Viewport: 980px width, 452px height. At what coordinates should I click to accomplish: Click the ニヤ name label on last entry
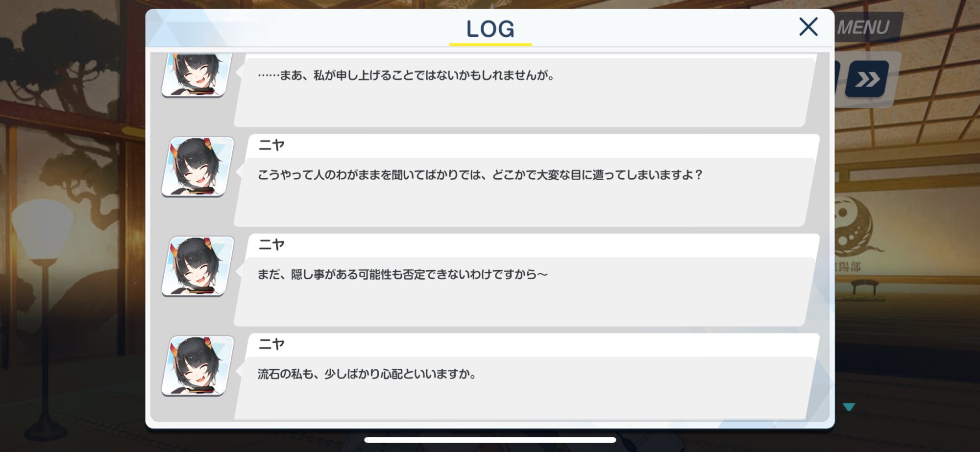(271, 344)
